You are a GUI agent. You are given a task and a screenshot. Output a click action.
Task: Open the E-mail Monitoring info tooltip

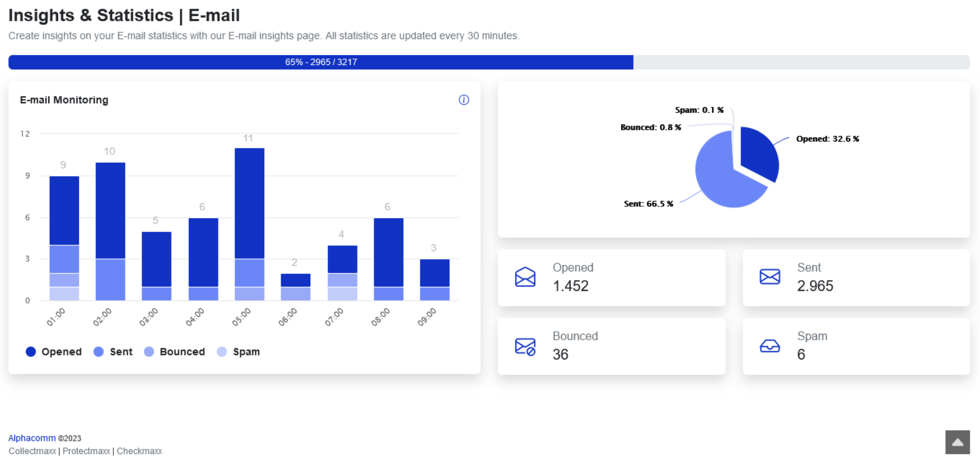tap(464, 100)
